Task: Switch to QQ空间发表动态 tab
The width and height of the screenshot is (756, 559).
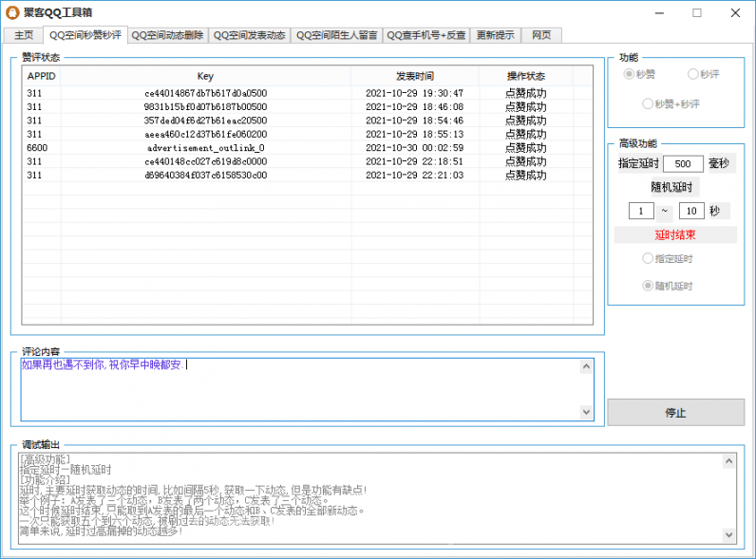Action: (x=249, y=35)
